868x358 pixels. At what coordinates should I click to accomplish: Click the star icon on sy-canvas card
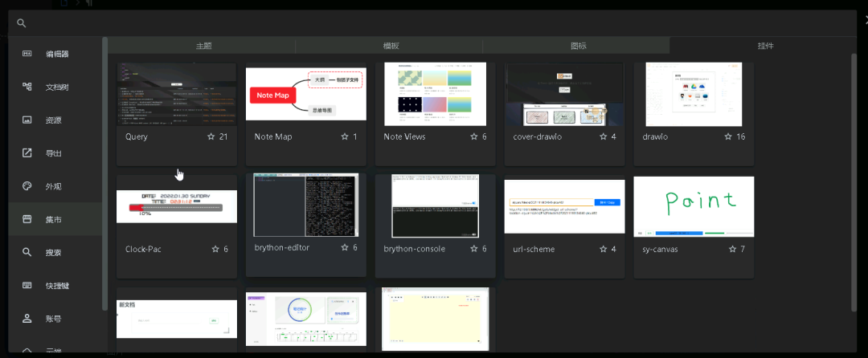[733, 249]
